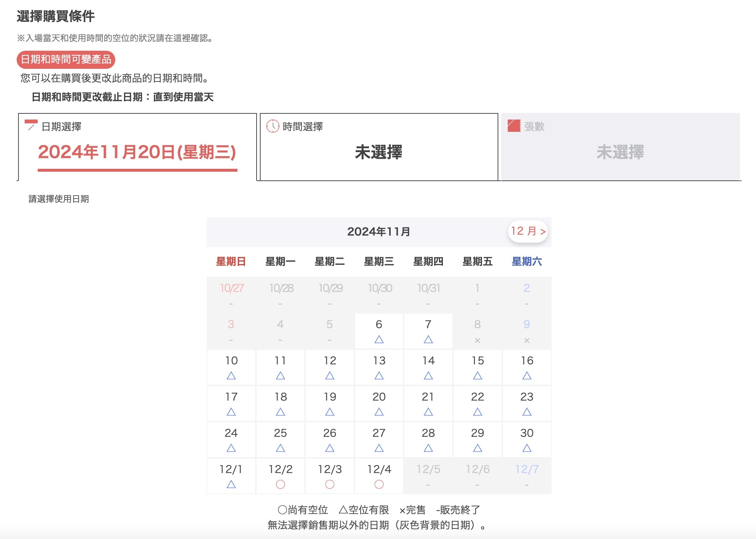Click the triangle availability icon under November 6
Screen dimensions: 756x539
click(379, 339)
